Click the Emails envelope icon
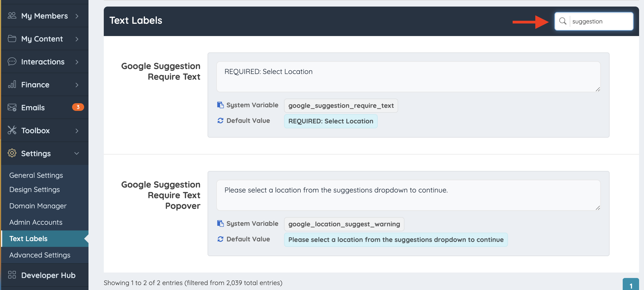 [12, 107]
